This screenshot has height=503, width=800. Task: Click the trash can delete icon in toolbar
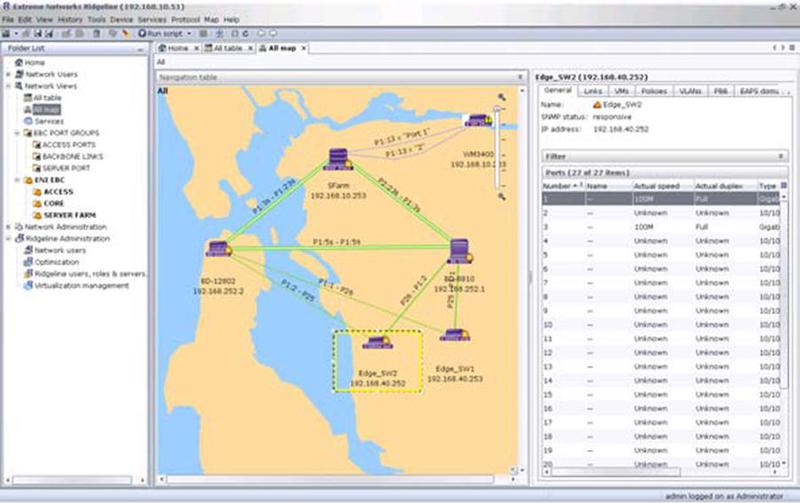coord(96,34)
